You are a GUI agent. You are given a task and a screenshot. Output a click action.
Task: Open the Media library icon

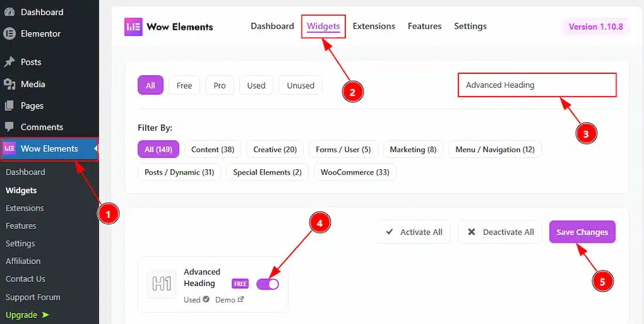click(x=9, y=84)
